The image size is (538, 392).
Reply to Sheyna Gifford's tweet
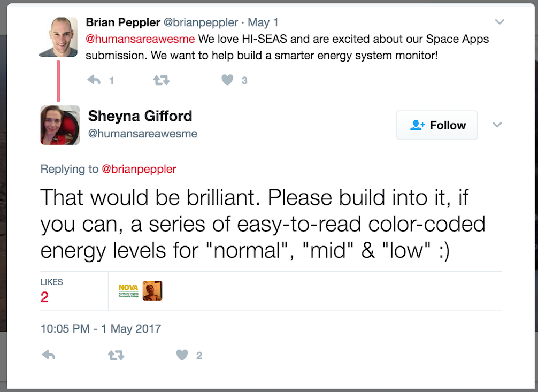tap(48, 355)
